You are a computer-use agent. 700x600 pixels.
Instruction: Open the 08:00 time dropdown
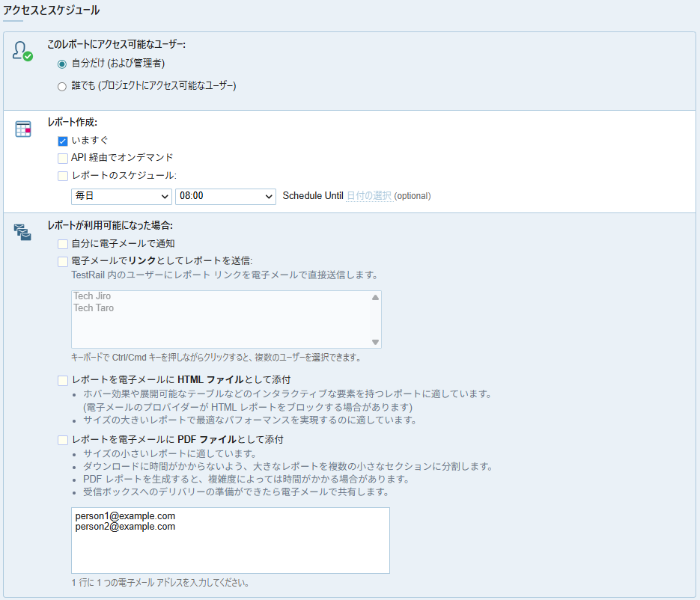[225, 196]
